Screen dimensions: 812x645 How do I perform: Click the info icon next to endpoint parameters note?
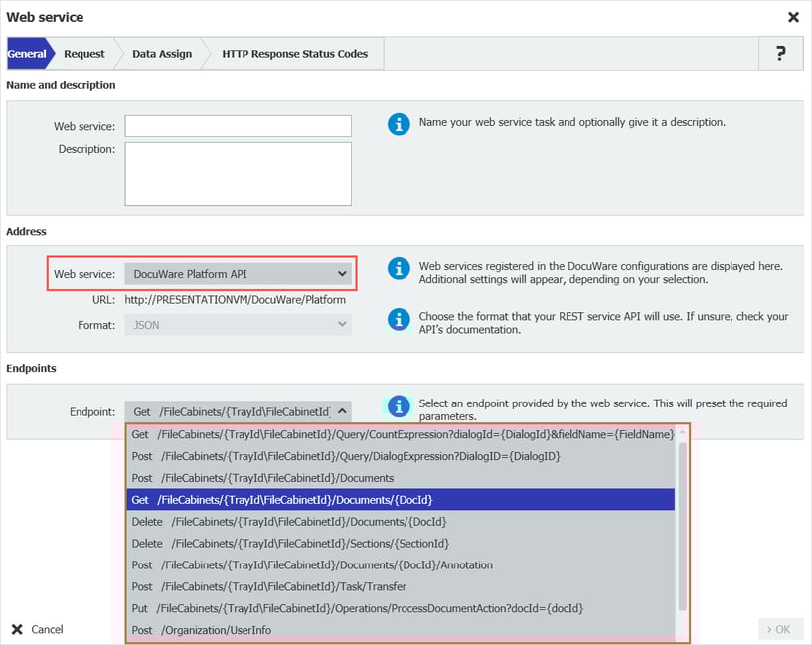399,404
